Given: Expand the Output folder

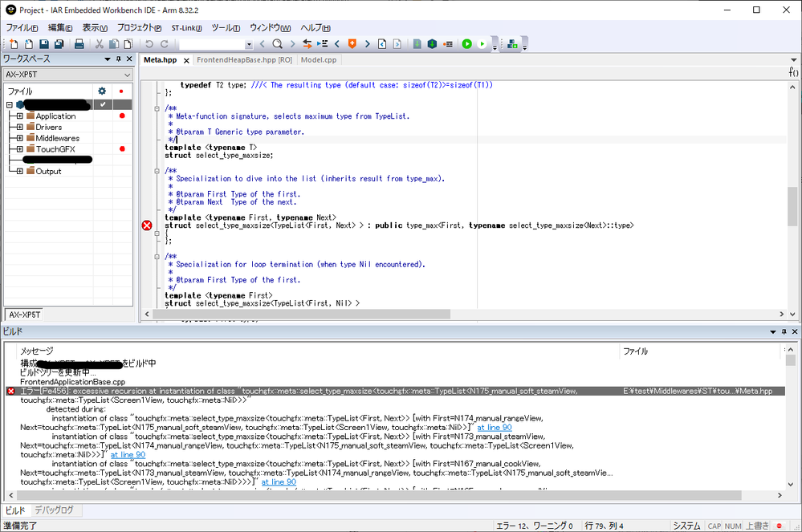Looking at the screenshot, I should click(x=19, y=171).
